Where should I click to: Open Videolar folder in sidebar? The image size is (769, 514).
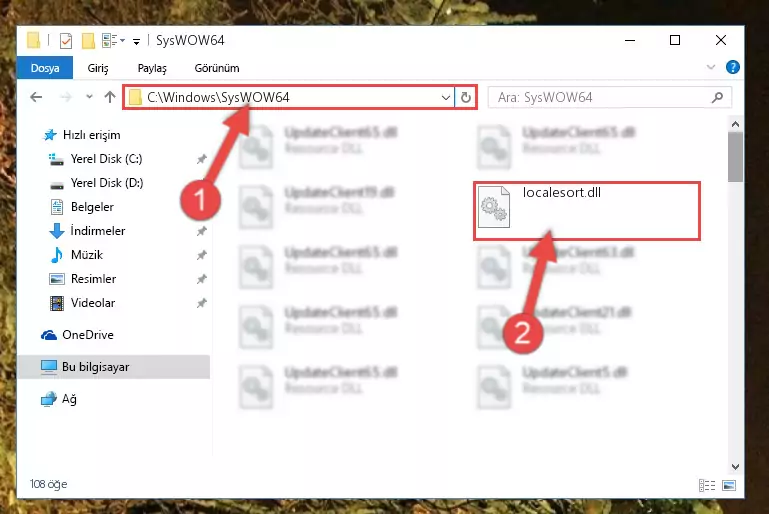(93, 303)
